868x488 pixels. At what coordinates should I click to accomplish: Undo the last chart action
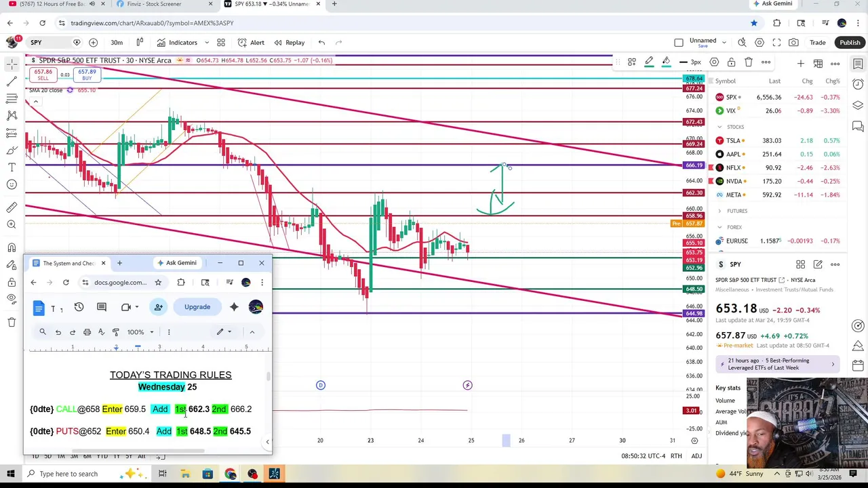(x=321, y=43)
